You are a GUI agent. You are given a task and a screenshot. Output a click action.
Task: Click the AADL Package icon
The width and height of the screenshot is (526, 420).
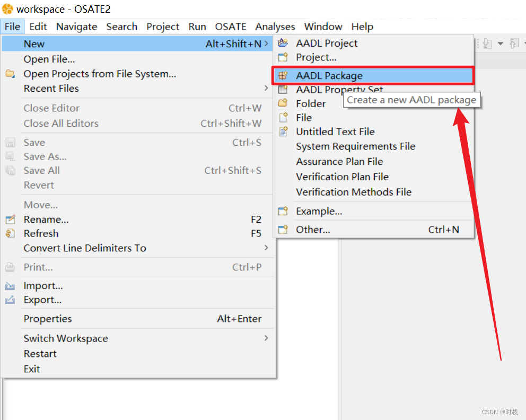tap(283, 75)
